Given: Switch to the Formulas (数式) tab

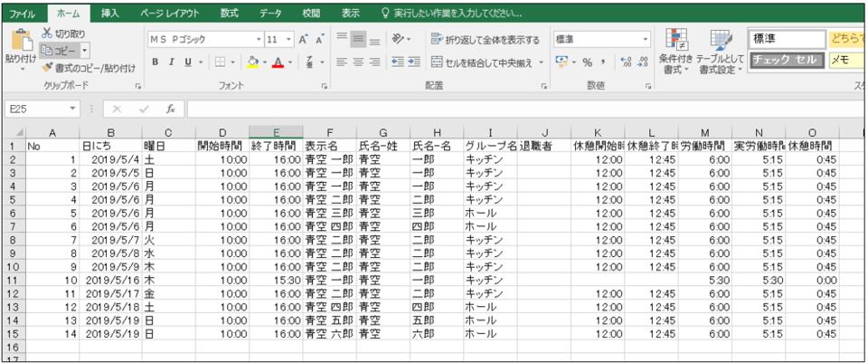Looking at the screenshot, I should tap(229, 14).
